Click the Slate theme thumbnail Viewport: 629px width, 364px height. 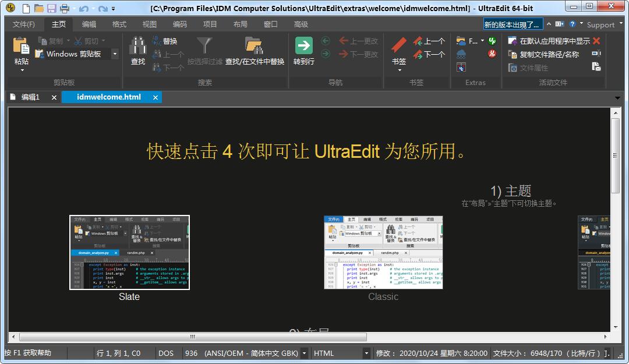pyautogui.click(x=129, y=252)
